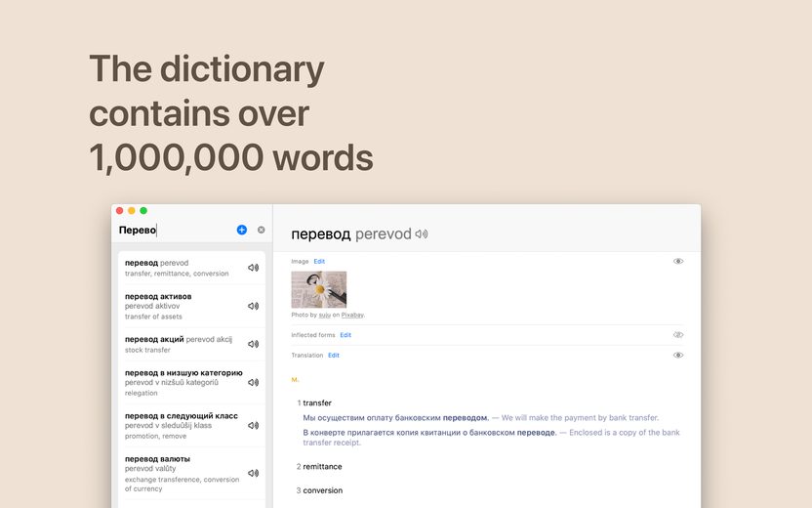812x508 pixels.
Task: Select the перевод в следующий класс result
Action: click(191, 426)
